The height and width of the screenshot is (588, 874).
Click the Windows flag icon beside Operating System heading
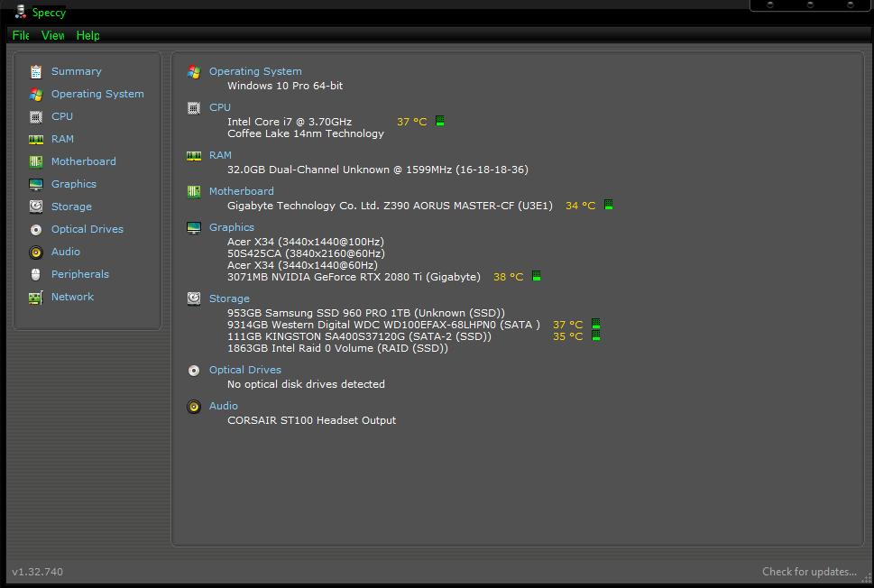(193, 72)
